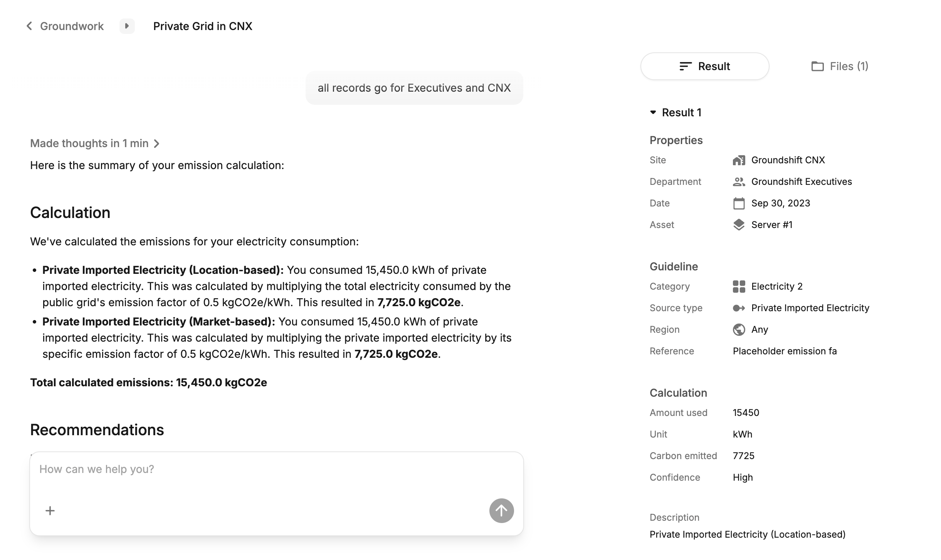941x560 pixels.
Task: Focus the 'How can we help you?' field
Action: [x=277, y=477]
